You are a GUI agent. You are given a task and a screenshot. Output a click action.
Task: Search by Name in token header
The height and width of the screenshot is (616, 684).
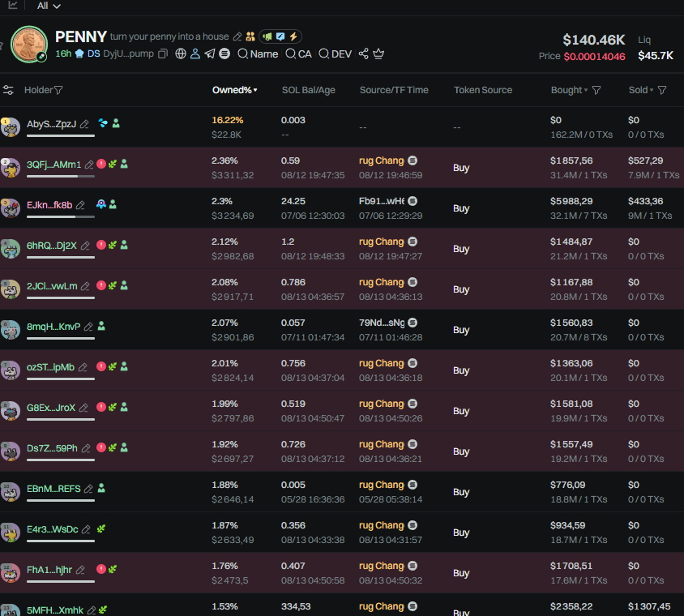258,54
